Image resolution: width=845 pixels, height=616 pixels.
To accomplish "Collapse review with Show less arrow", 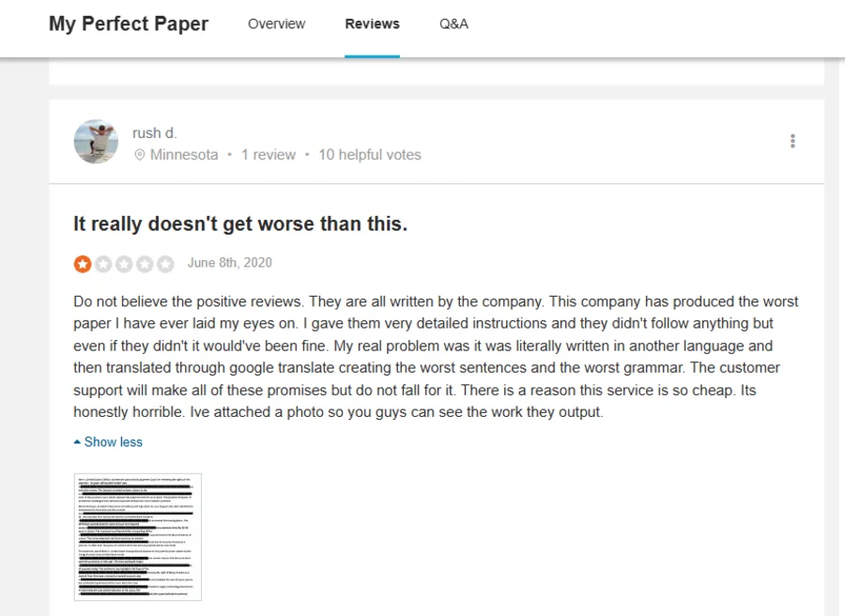I will [108, 442].
